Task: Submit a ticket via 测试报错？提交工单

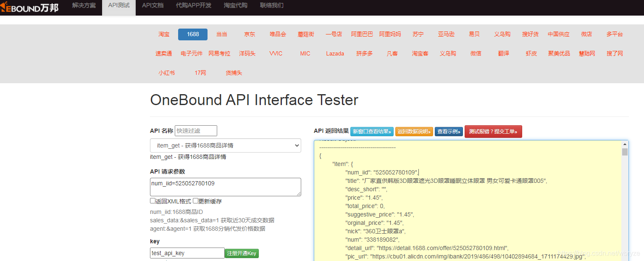Action: pos(493,132)
